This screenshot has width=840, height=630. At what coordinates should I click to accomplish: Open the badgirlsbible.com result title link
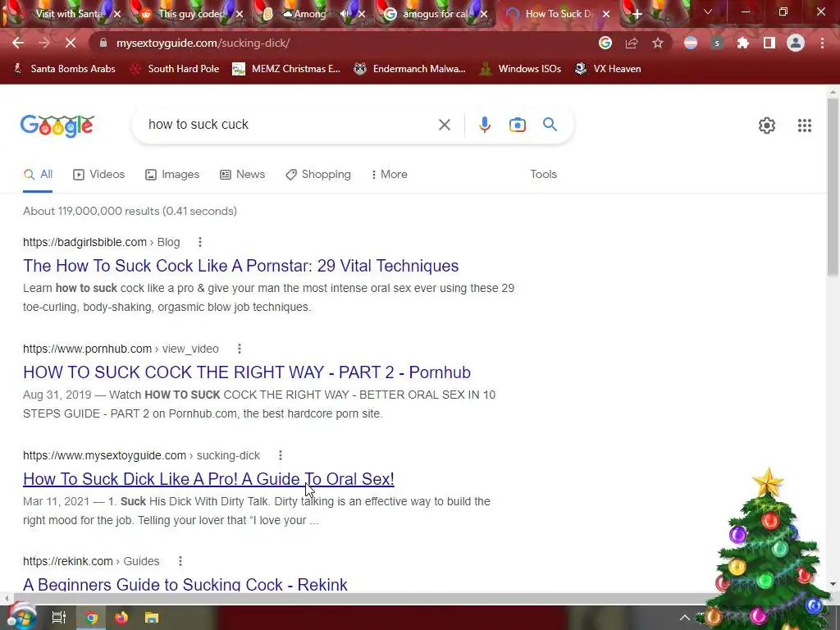point(240,266)
